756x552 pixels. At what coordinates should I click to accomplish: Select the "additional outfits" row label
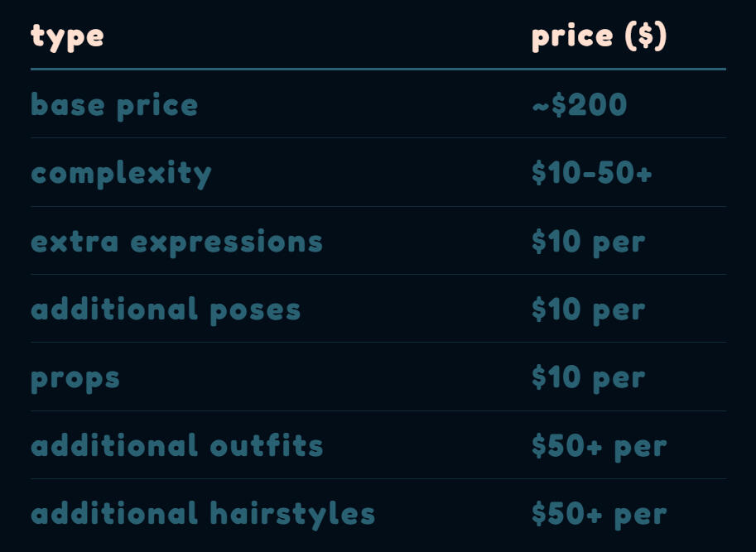176,446
